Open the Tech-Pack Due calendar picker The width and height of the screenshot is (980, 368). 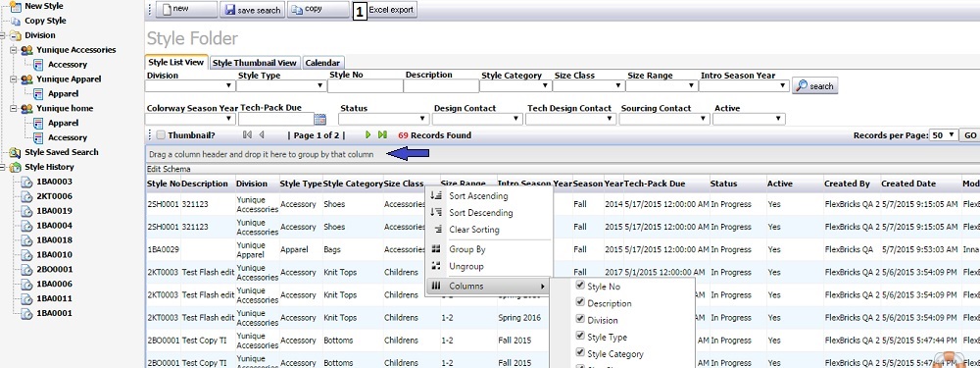(x=320, y=119)
